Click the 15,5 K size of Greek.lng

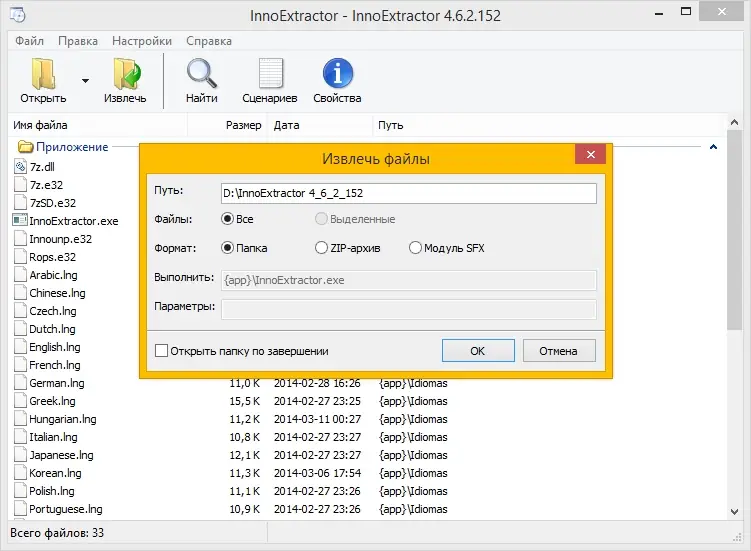tap(244, 401)
